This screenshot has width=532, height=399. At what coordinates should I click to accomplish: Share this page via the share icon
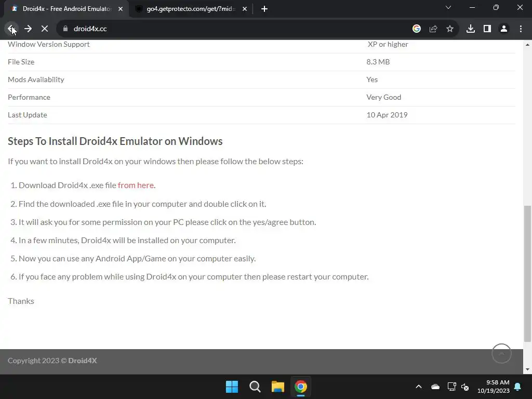click(433, 29)
